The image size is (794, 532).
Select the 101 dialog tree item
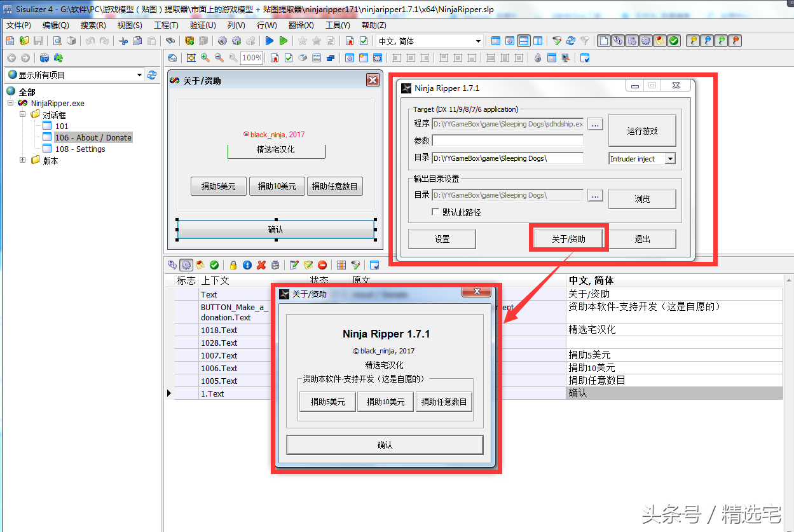[x=62, y=126]
